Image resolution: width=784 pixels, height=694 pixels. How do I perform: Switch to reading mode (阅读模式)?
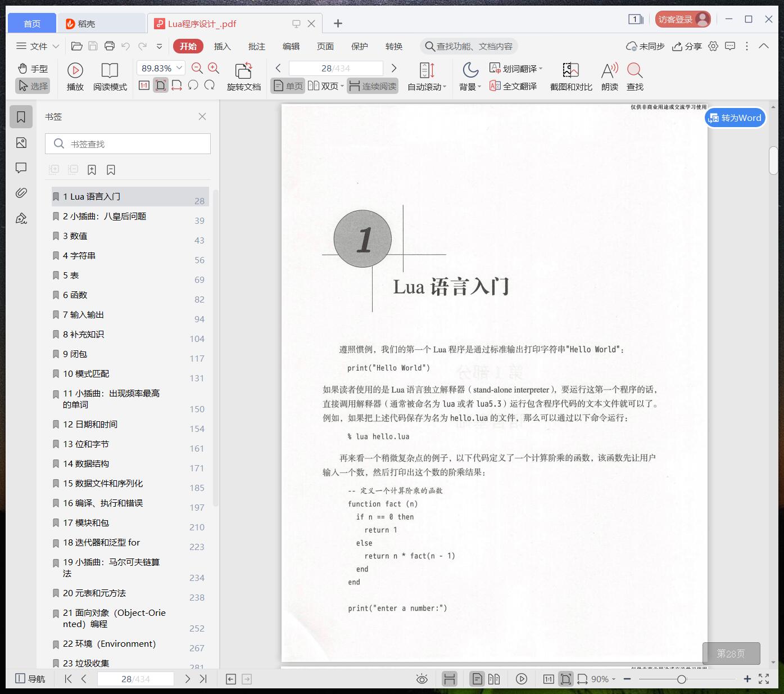click(x=110, y=77)
